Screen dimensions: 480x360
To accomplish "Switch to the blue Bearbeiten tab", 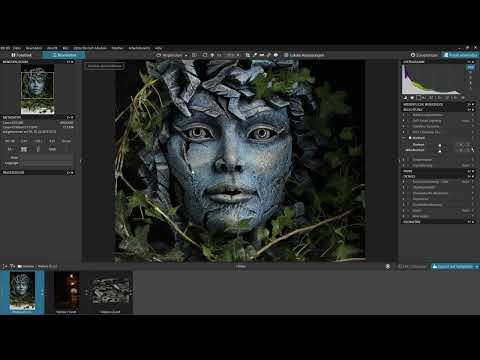I will [x=64, y=55].
